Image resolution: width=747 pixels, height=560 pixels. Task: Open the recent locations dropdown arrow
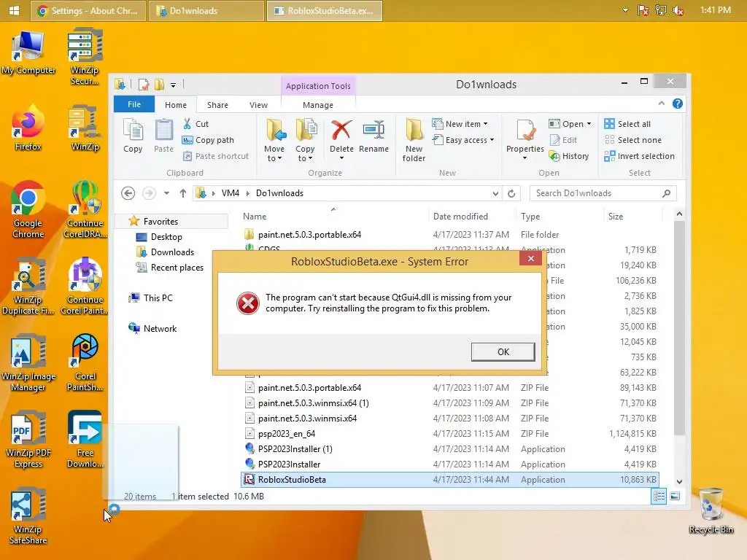166,193
